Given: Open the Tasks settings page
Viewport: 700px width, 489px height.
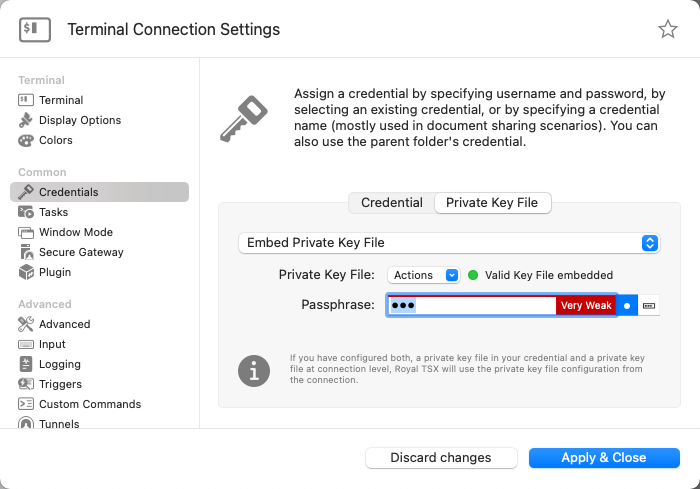Looking at the screenshot, I should [x=53, y=212].
